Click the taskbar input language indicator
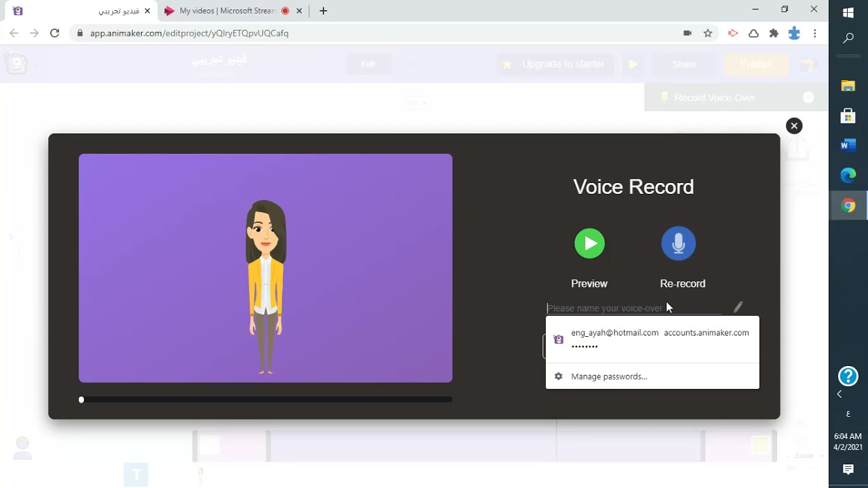Screen dimensions: 868x488 tap(848, 413)
